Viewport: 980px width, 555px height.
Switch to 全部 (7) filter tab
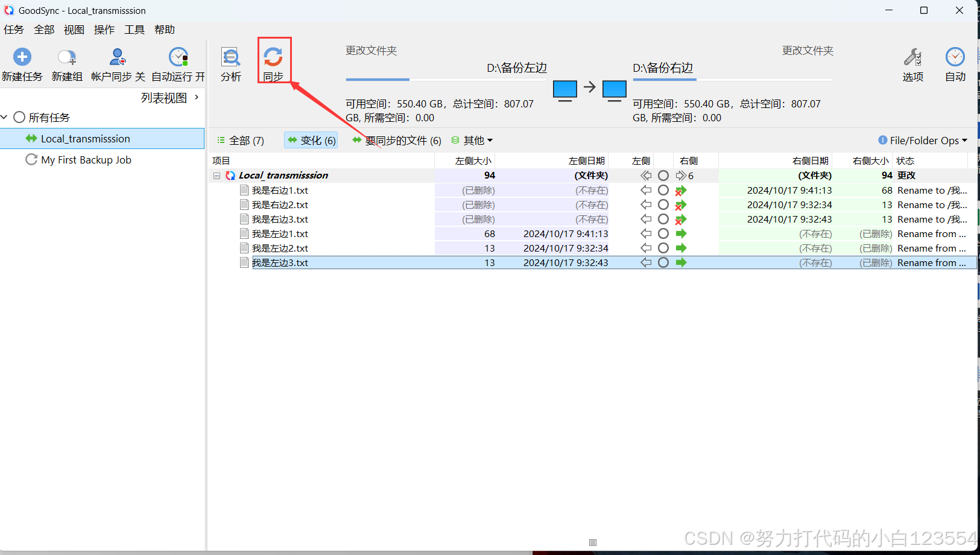click(241, 141)
